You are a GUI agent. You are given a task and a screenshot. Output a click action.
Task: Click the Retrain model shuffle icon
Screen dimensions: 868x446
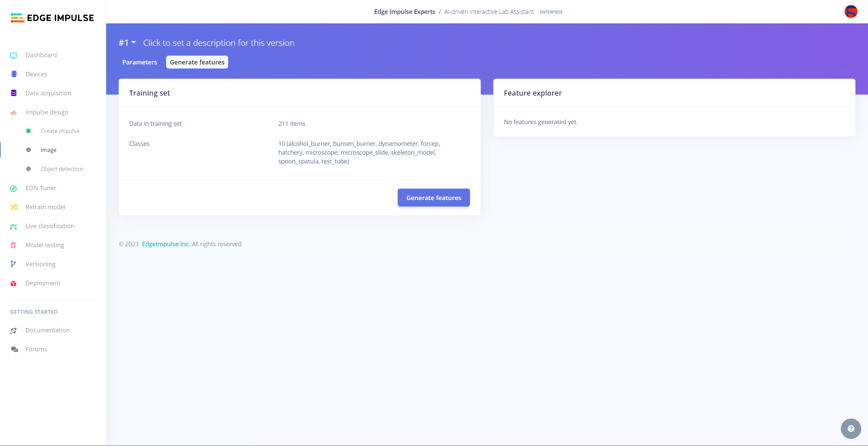click(x=14, y=207)
